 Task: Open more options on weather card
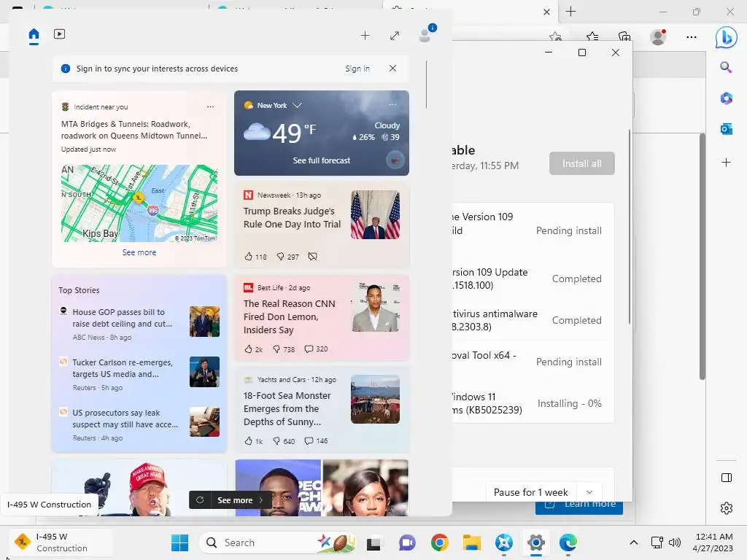tap(392, 104)
